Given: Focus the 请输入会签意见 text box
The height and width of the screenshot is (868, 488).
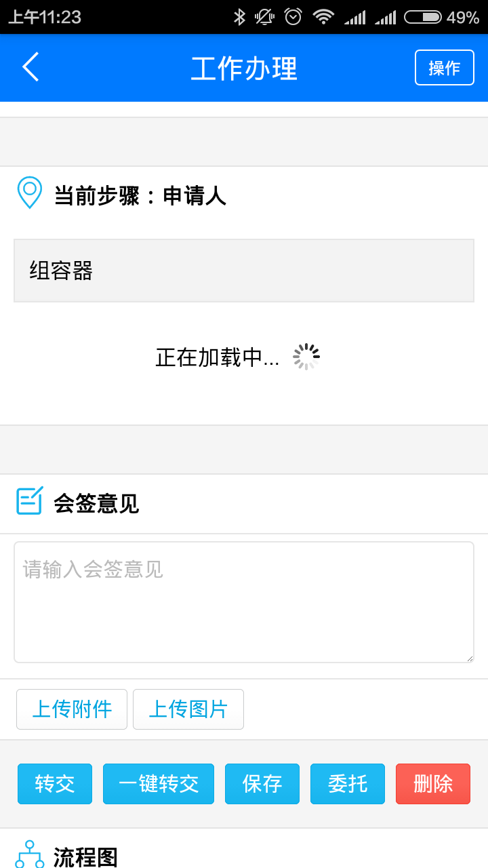Looking at the screenshot, I should [x=244, y=601].
